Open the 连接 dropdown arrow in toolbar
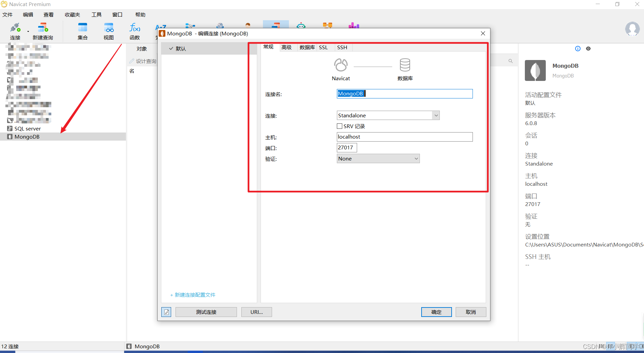 tap(28, 31)
